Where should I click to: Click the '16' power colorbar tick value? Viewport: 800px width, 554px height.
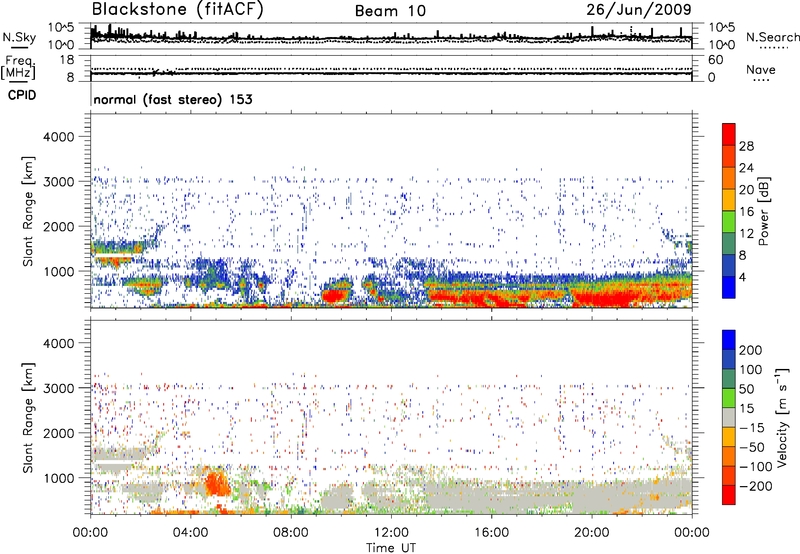point(746,212)
